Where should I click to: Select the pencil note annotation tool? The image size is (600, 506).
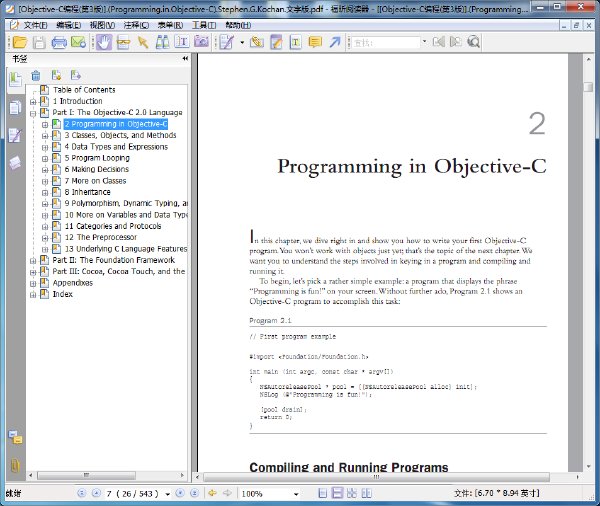276,42
